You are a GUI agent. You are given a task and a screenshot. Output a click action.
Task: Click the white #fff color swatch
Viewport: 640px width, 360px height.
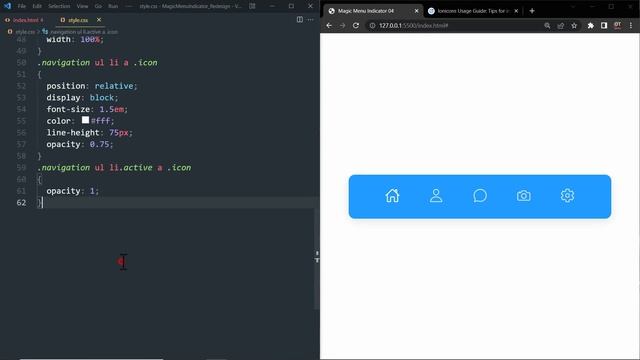pos(85,120)
